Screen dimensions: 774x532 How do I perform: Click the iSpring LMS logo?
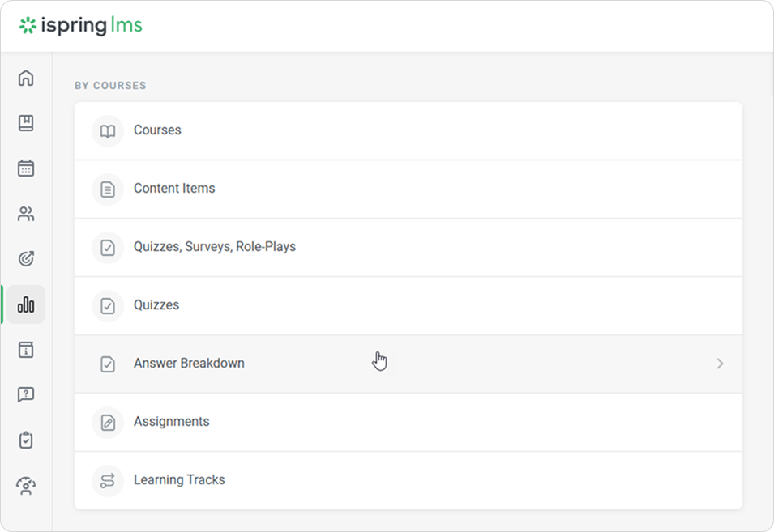tap(81, 26)
